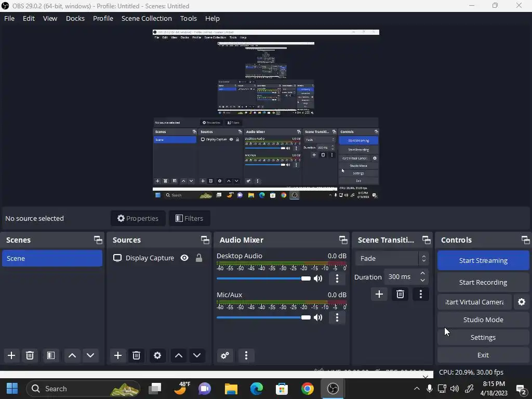532x399 pixels.
Task: Click the Filters button
Action: [189, 218]
